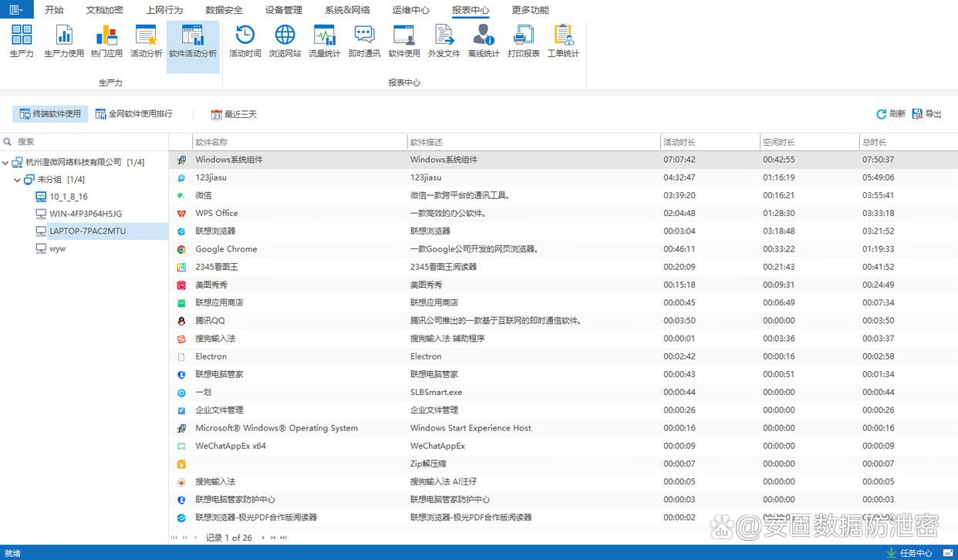Collapse the 未分组 group node
The height and width of the screenshot is (560, 958).
click(18, 180)
